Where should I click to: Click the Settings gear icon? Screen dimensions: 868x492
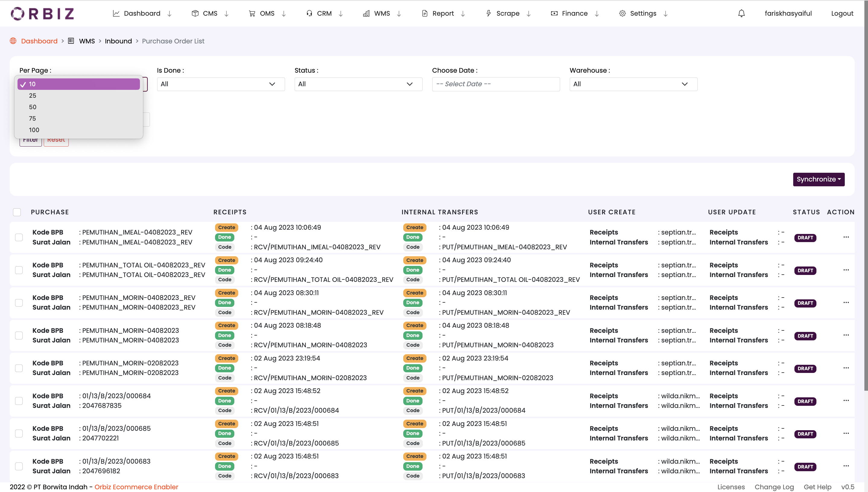(x=622, y=14)
